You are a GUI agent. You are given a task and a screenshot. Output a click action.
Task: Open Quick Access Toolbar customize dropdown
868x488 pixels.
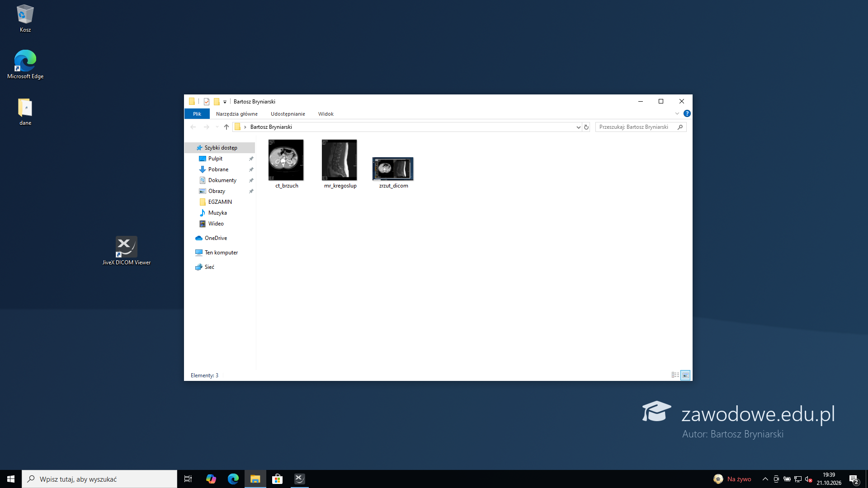pyautogui.click(x=225, y=102)
